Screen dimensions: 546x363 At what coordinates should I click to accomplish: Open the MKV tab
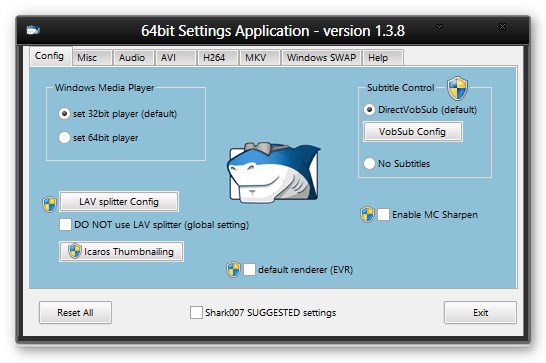pos(260,57)
